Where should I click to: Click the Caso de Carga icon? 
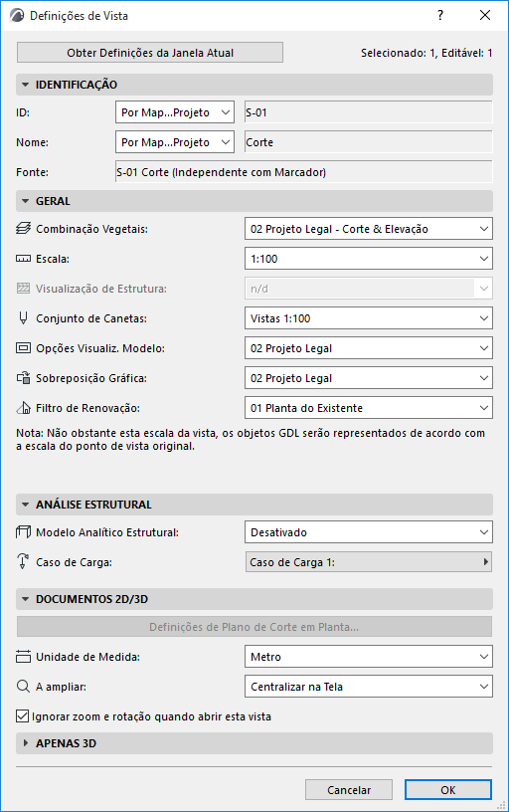pyautogui.click(x=23, y=561)
